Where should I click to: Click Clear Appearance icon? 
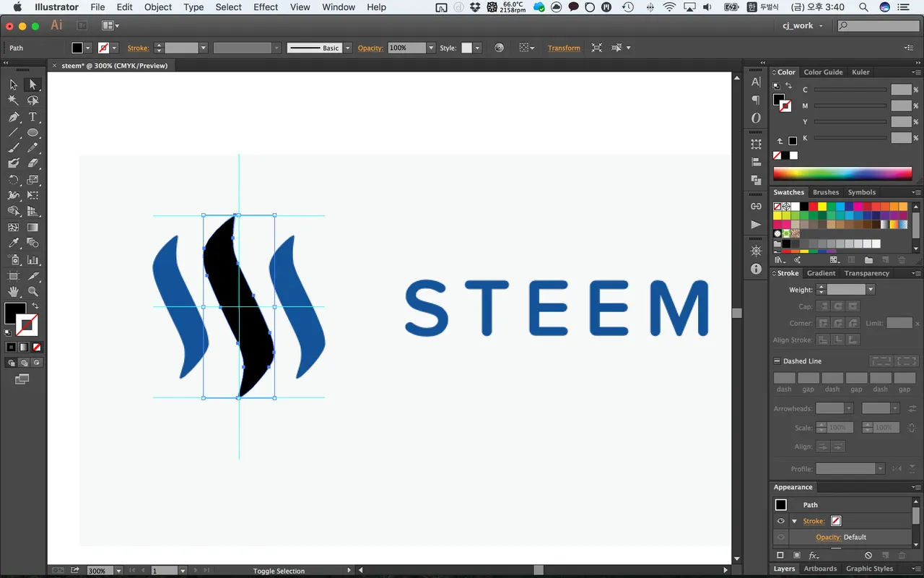coord(868,556)
